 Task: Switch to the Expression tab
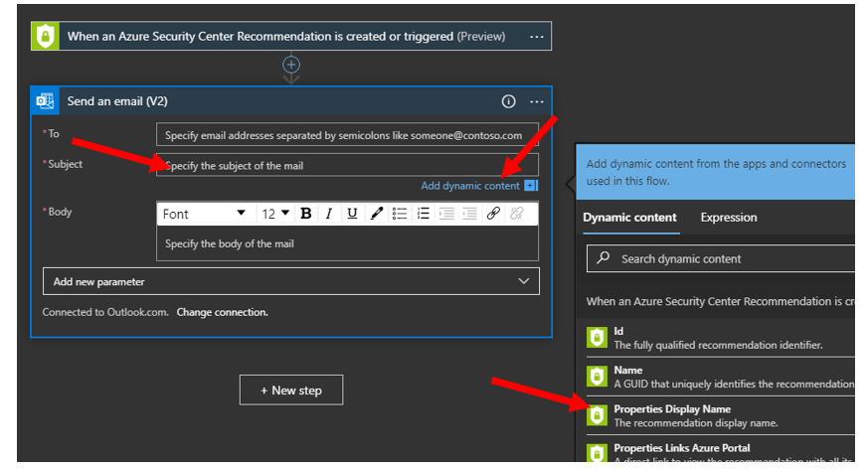(729, 218)
